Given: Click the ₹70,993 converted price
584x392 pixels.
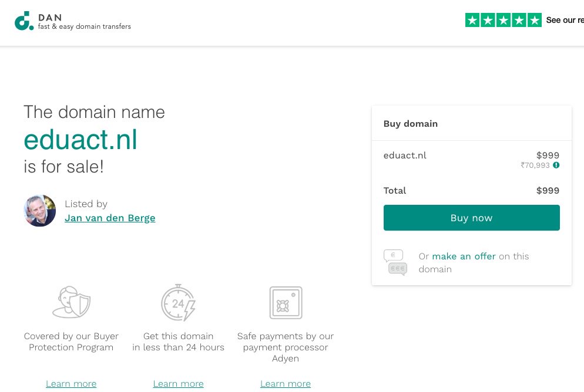Looking at the screenshot, I should click(535, 165).
